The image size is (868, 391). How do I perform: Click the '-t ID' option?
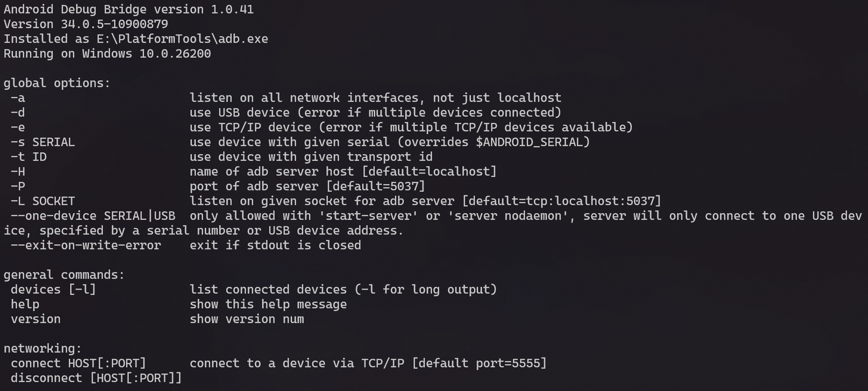pyautogui.click(x=29, y=157)
